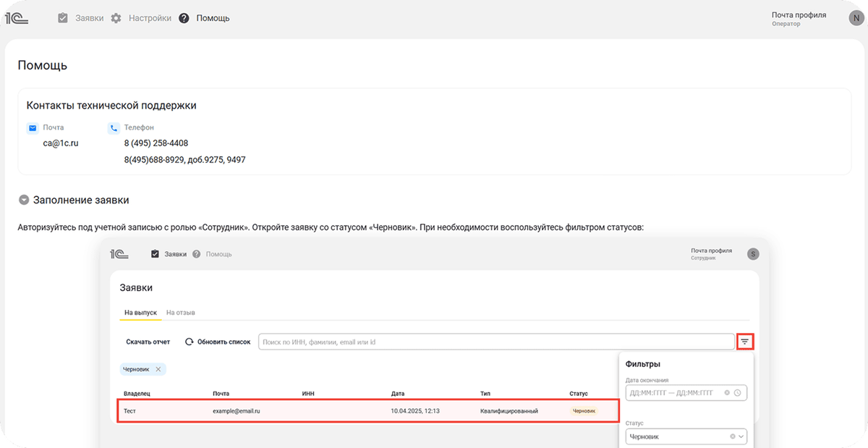Click the Скачать отчет button

click(x=148, y=342)
